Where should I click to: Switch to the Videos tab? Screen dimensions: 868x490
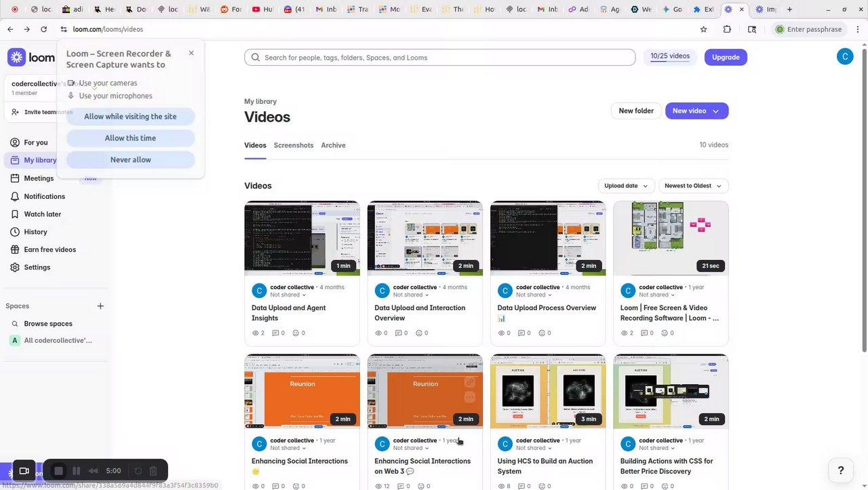tap(255, 145)
